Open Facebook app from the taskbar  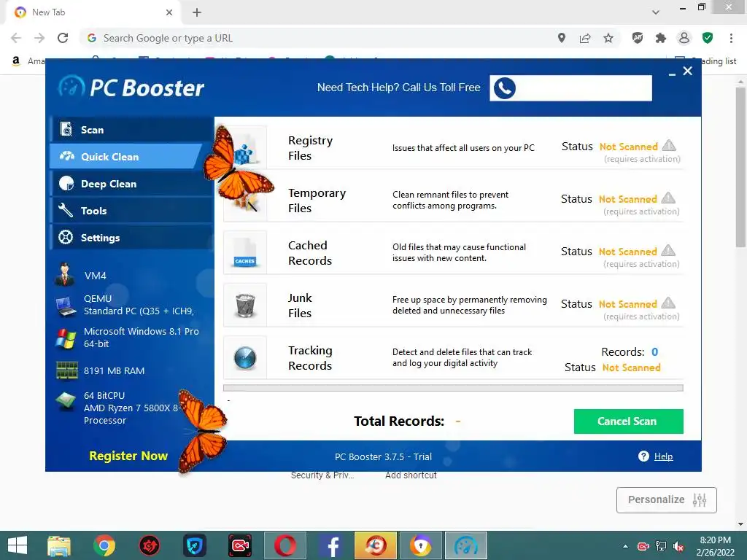click(x=330, y=545)
